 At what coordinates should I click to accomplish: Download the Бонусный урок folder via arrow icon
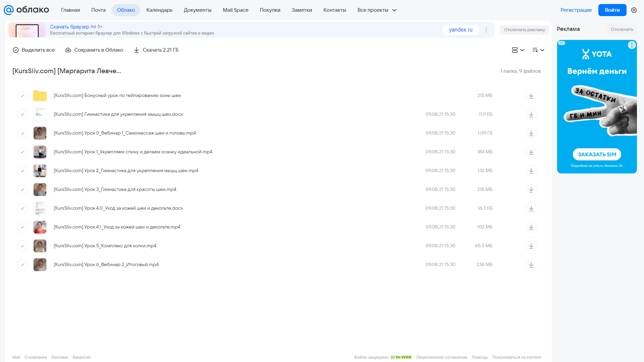tap(531, 96)
